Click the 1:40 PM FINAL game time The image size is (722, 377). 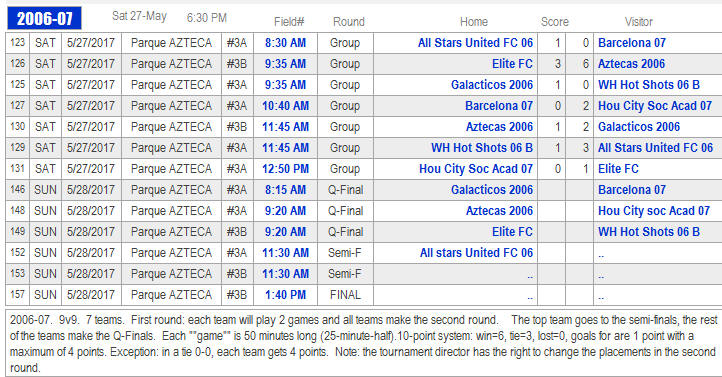285,295
